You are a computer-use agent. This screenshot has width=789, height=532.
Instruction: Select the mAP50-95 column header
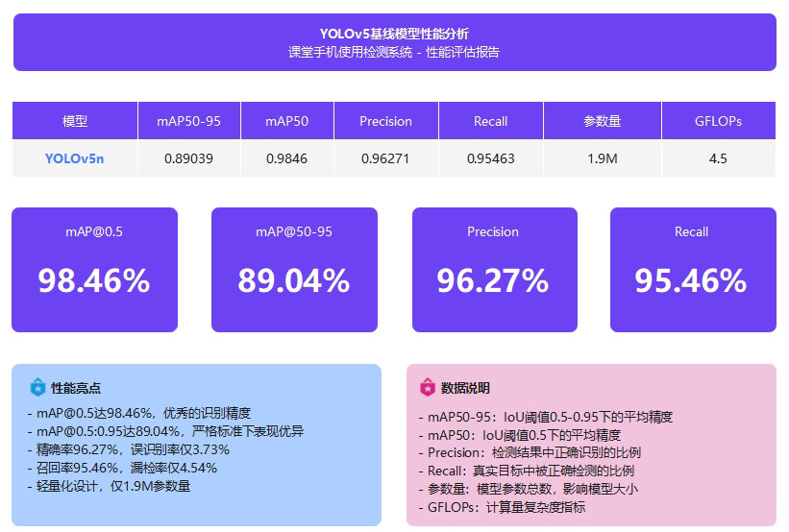click(188, 122)
